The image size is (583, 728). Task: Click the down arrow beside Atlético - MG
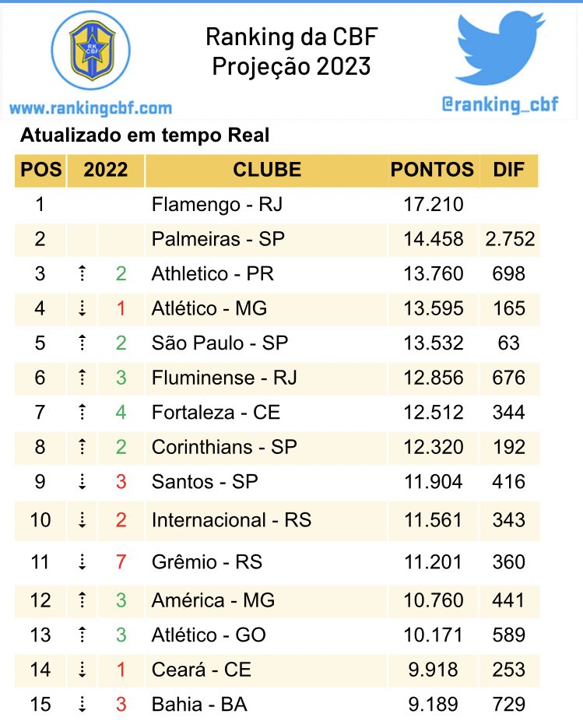81,309
